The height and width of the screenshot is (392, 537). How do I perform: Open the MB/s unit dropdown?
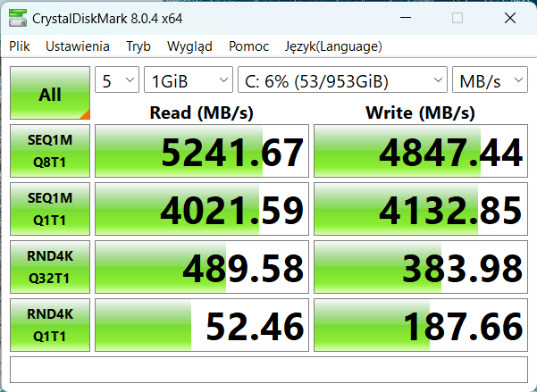click(x=490, y=79)
